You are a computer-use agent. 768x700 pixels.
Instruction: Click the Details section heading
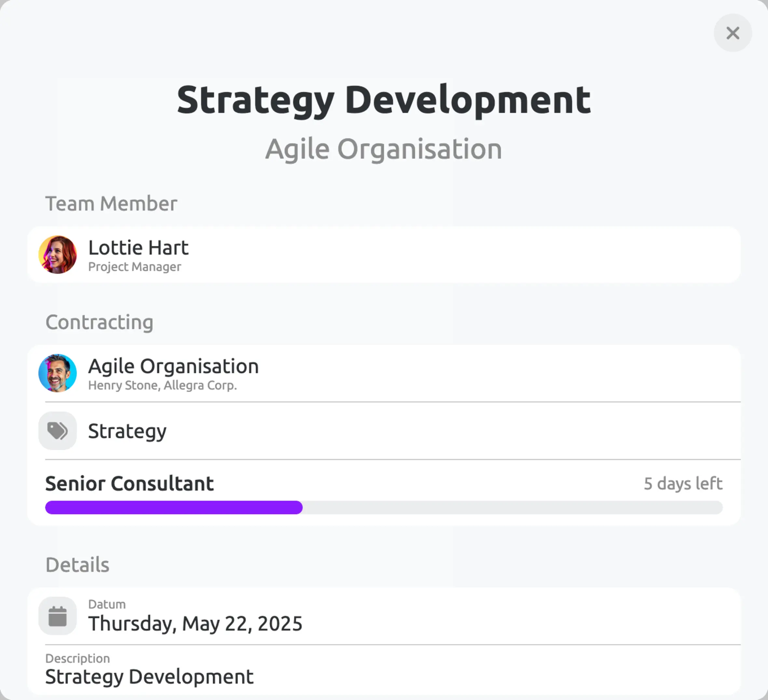[x=77, y=564]
